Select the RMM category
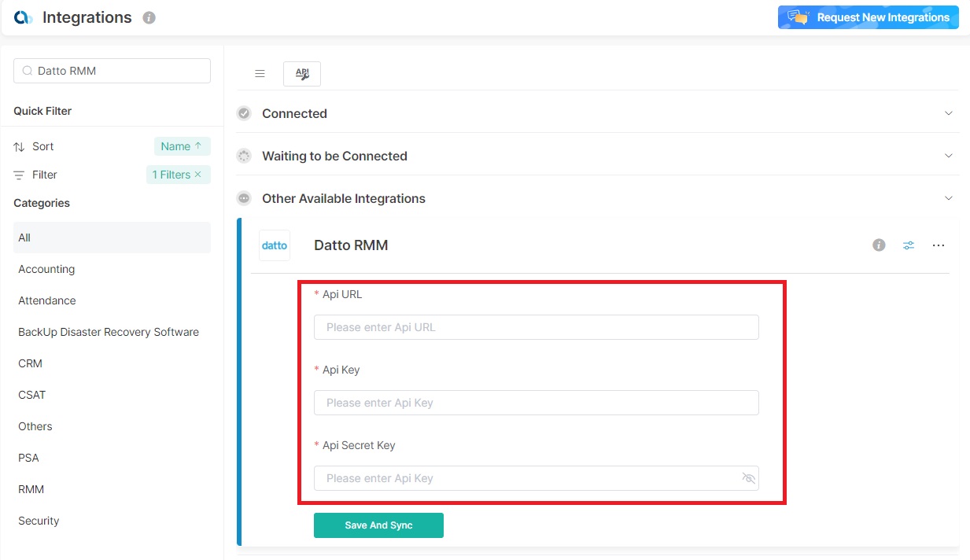 pos(31,489)
